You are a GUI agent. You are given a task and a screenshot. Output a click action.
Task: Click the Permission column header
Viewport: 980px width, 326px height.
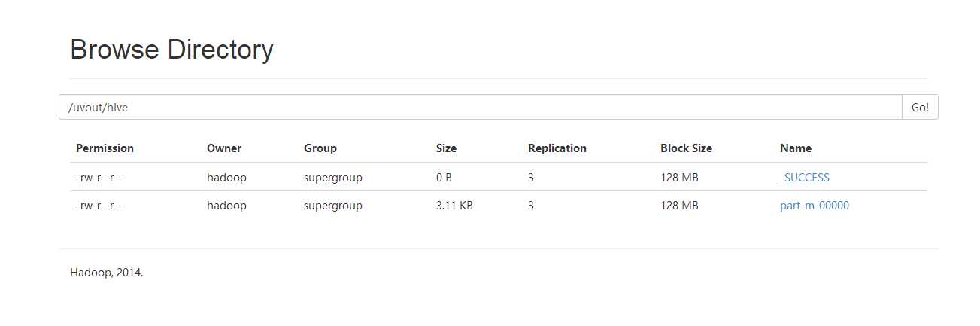[x=105, y=148]
